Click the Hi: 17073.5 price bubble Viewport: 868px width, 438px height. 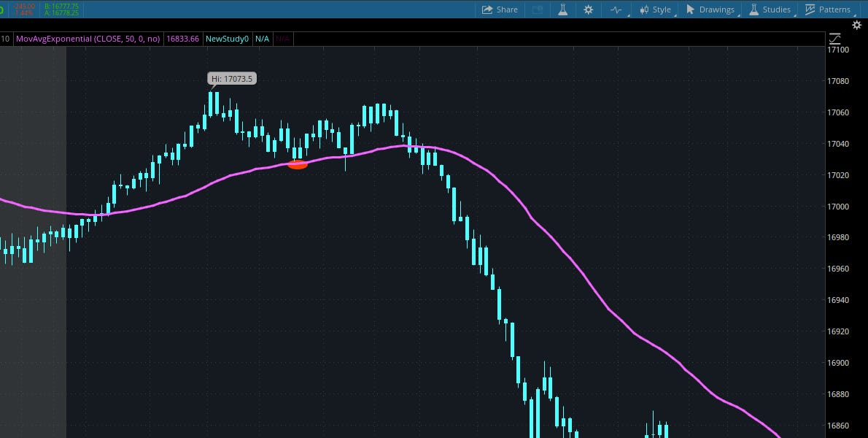coord(230,78)
